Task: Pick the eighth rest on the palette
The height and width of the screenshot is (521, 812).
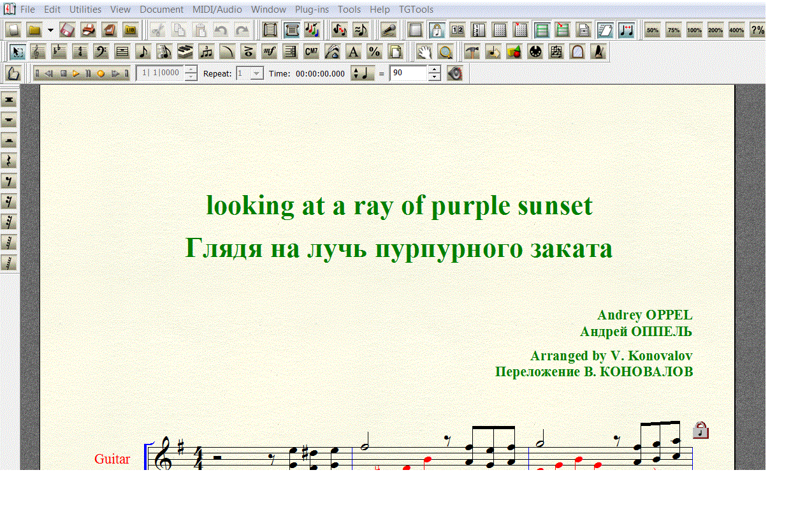Action: (x=9, y=181)
